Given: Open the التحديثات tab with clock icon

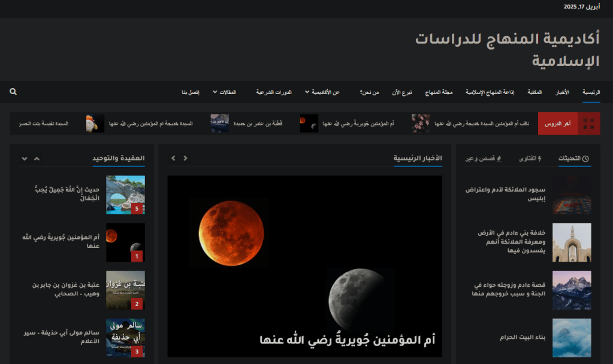Looking at the screenshot, I should [x=573, y=159].
